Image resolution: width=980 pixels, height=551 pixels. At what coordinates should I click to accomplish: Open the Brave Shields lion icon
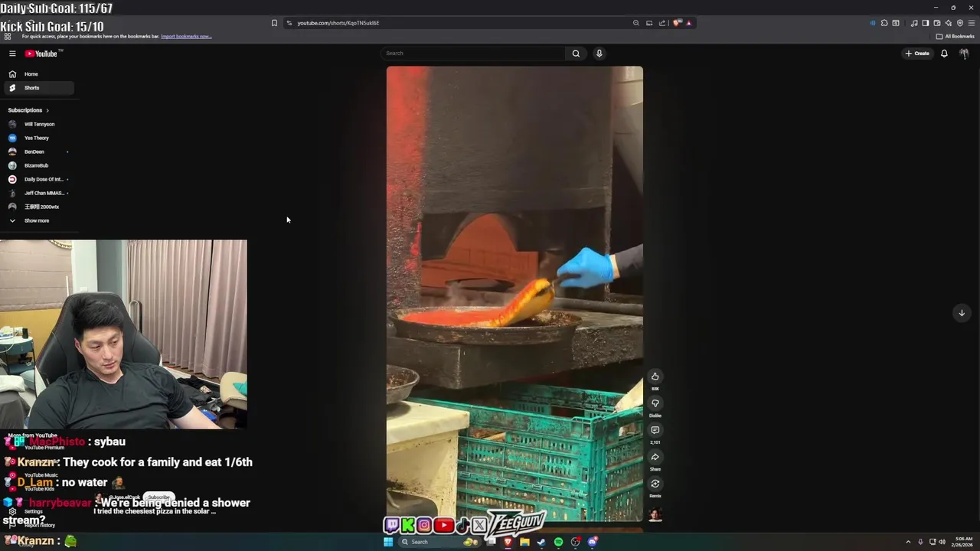(677, 23)
